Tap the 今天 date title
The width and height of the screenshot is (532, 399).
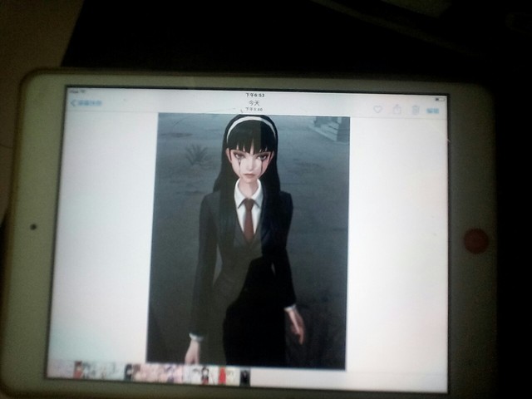(254, 102)
